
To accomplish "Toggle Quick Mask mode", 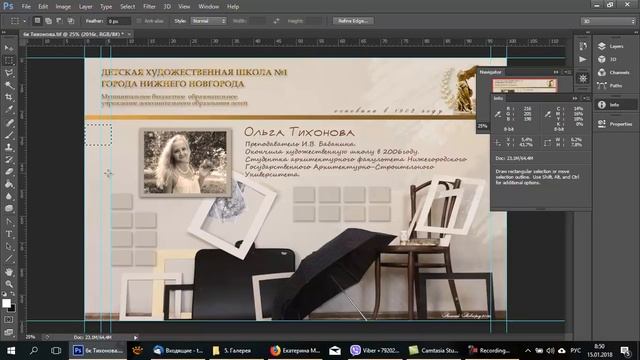I will coord(9,320).
